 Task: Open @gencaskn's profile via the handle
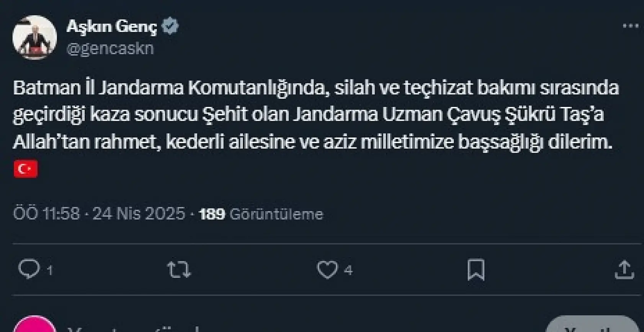tap(111, 48)
